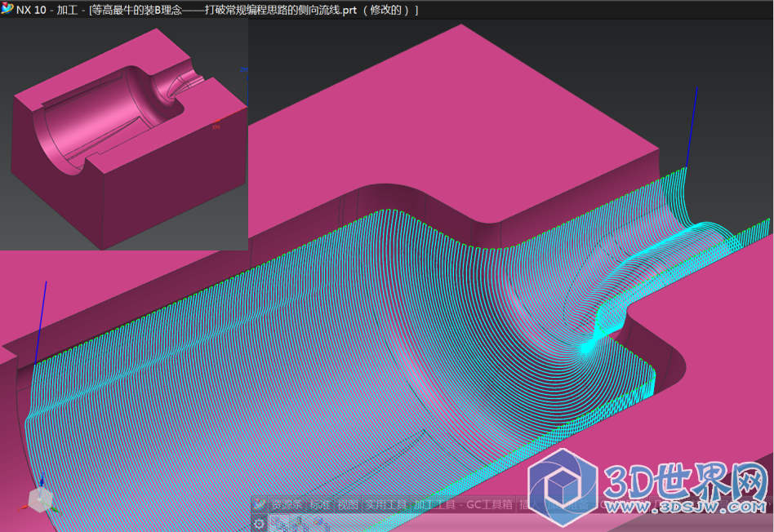
Task: Click the NX 10 application logo icon
Action: [x=8, y=9]
